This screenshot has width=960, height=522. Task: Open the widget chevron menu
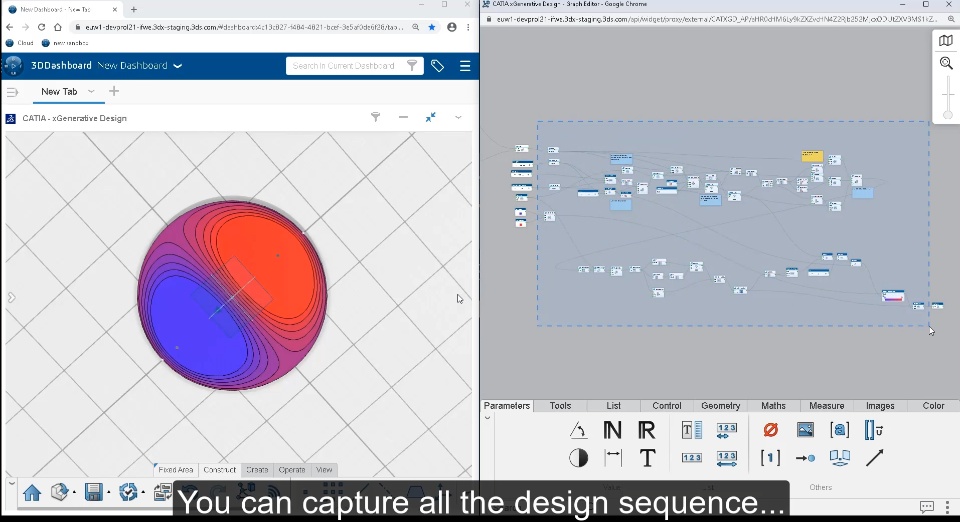[x=458, y=117]
